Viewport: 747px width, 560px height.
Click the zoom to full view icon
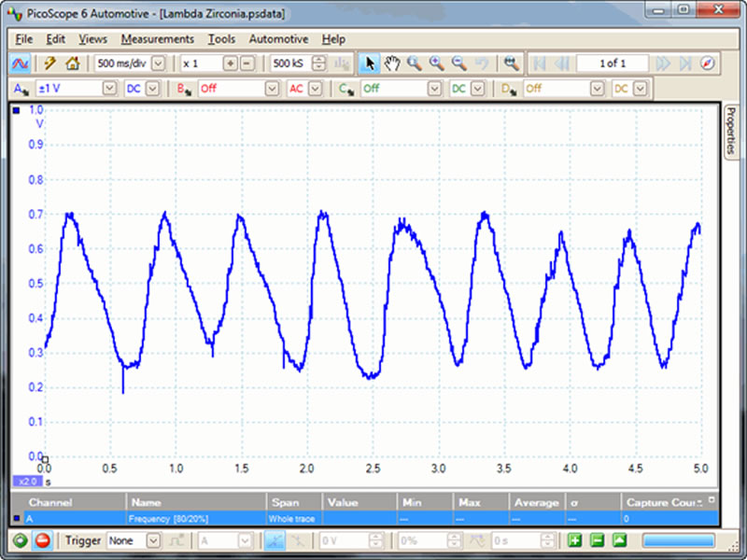[x=511, y=63]
